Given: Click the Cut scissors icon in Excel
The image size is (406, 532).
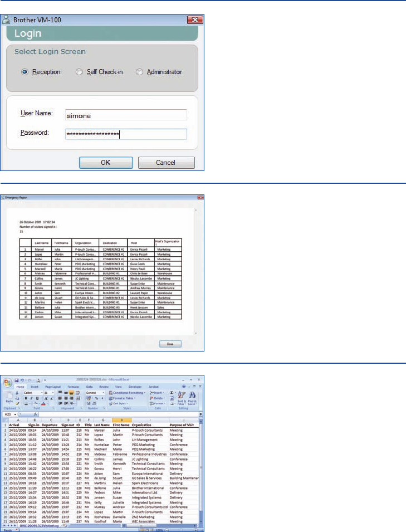Looking at the screenshot, I should [17, 393].
